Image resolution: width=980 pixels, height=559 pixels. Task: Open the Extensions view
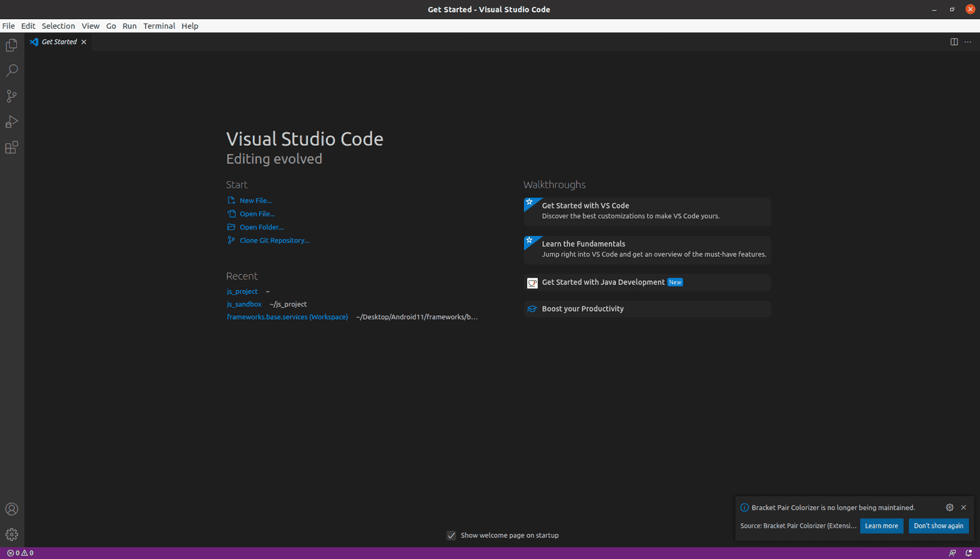[11, 148]
